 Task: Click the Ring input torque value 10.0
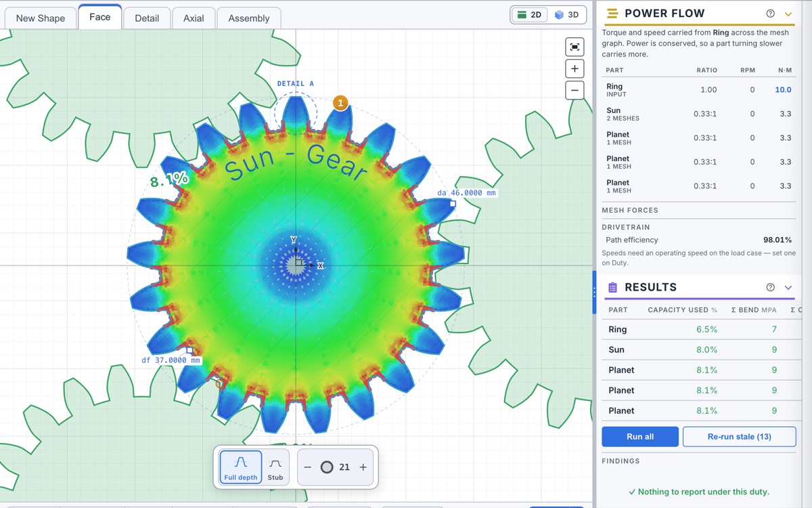783,90
